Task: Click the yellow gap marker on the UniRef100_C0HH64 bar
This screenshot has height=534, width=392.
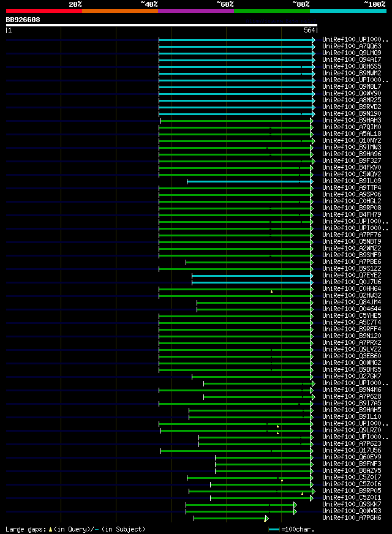Action: 271,291
